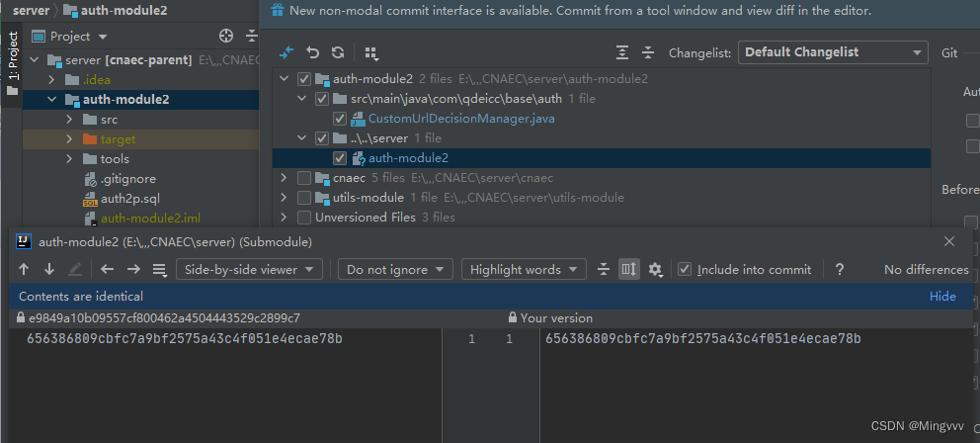
Task: Select .gitignore in Project tree
Action: [x=128, y=179]
